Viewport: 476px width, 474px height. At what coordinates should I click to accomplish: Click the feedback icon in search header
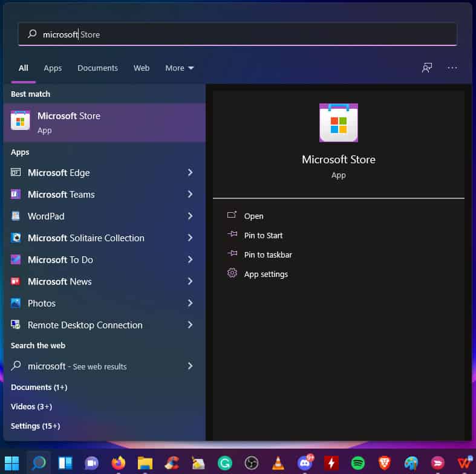pos(427,68)
